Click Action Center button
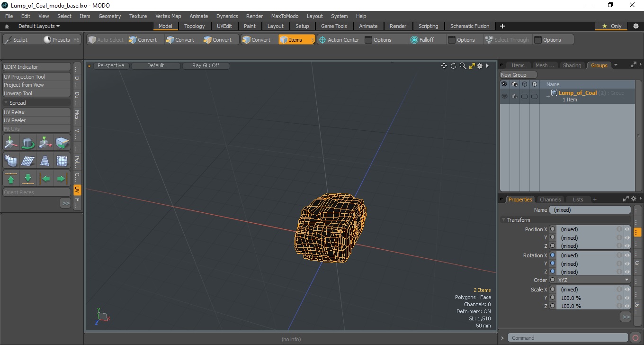The height and width of the screenshot is (345, 644). pos(339,40)
